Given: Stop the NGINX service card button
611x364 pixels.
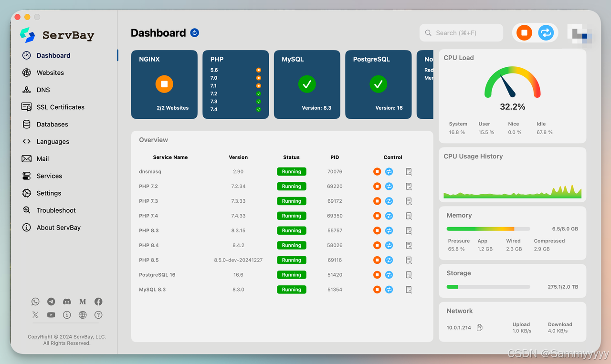Looking at the screenshot, I should click(x=164, y=84).
